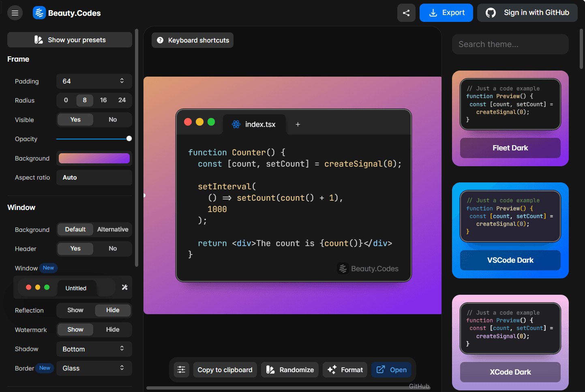Set Header to Yes

pyautogui.click(x=75, y=248)
